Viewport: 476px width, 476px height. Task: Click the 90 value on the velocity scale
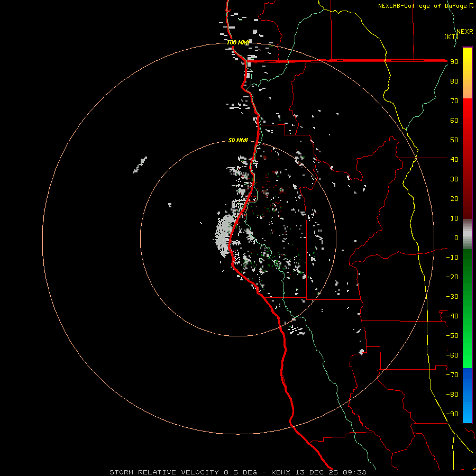[x=454, y=62]
